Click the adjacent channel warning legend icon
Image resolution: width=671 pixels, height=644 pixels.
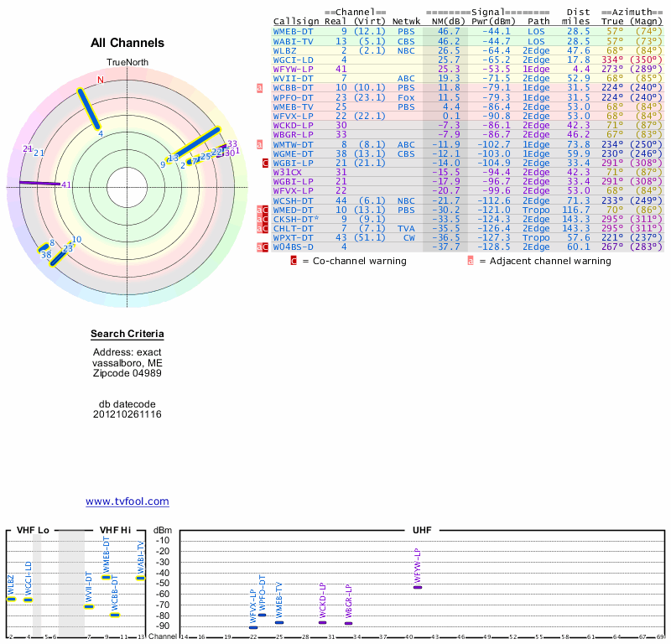pyautogui.click(x=471, y=261)
